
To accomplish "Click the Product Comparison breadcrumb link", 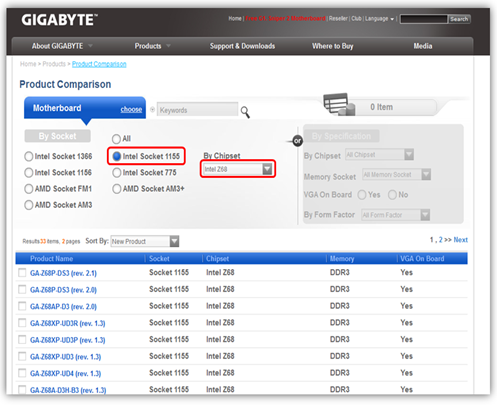I will 99,64.
